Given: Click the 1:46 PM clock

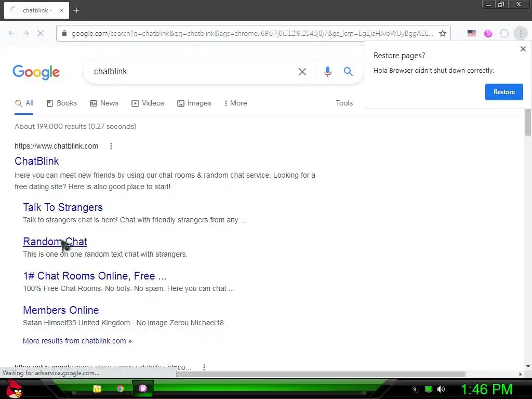Looking at the screenshot, I should point(486,389).
